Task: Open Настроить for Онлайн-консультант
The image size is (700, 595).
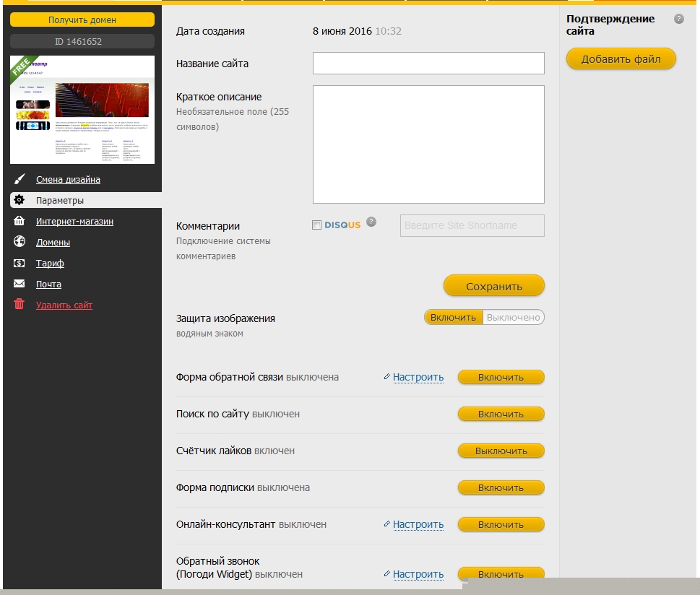Action: click(418, 524)
